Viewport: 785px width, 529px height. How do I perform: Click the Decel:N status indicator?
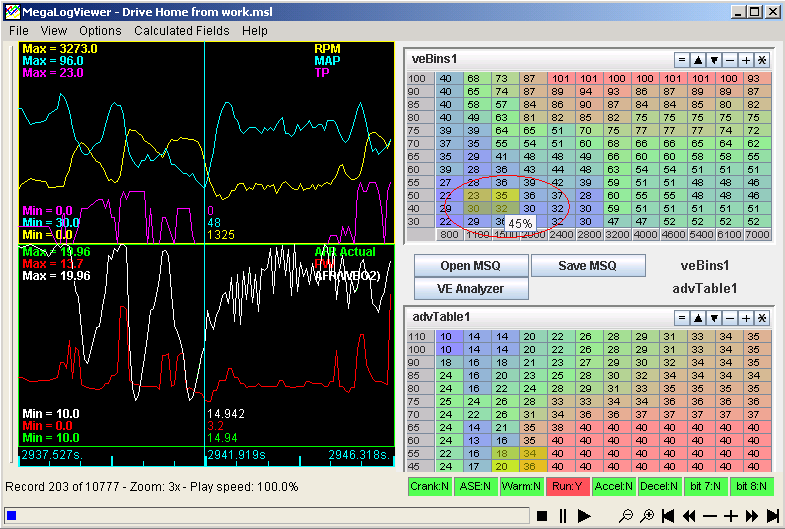(659, 486)
